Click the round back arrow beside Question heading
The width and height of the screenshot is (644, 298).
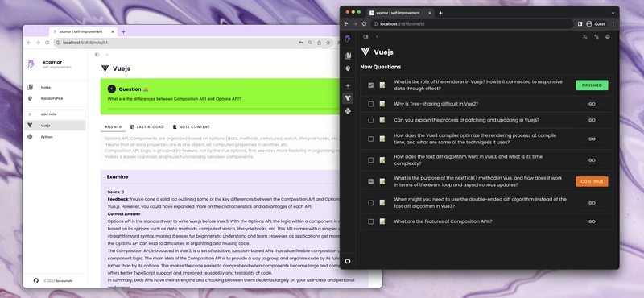pyautogui.click(x=112, y=89)
